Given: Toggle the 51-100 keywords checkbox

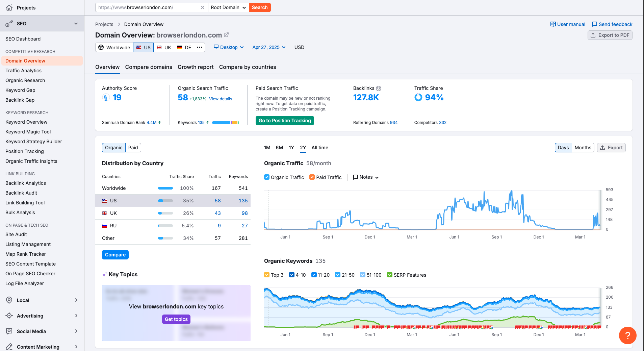Looking at the screenshot, I should (x=363, y=275).
